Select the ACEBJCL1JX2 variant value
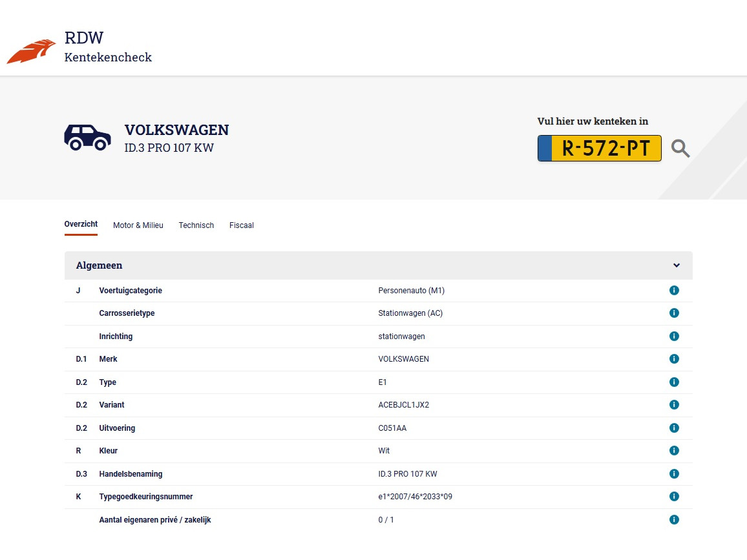Image resolution: width=747 pixels, height=560 pixels. (403, 405)
